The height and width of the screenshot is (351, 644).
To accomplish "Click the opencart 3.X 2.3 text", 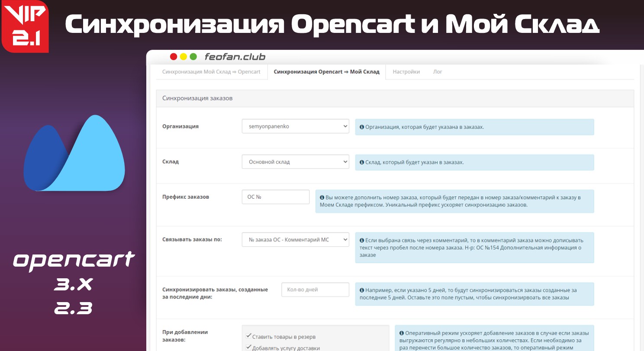I will point(74,283).
